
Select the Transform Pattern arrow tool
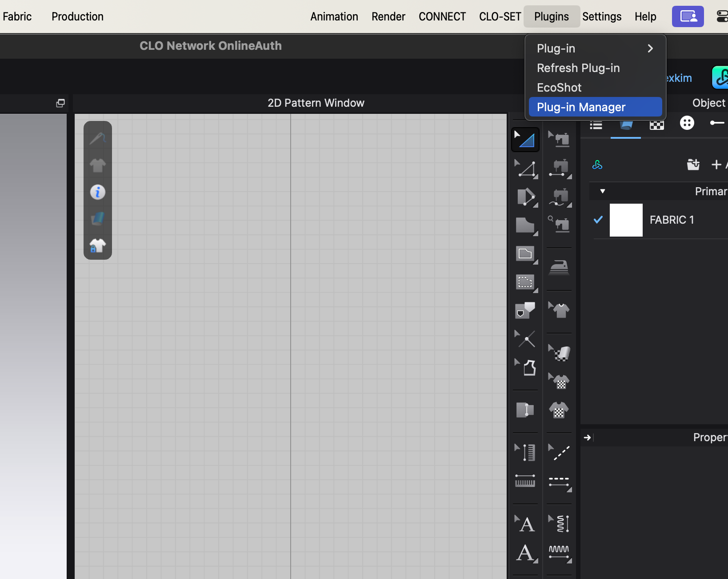[525, 140]
